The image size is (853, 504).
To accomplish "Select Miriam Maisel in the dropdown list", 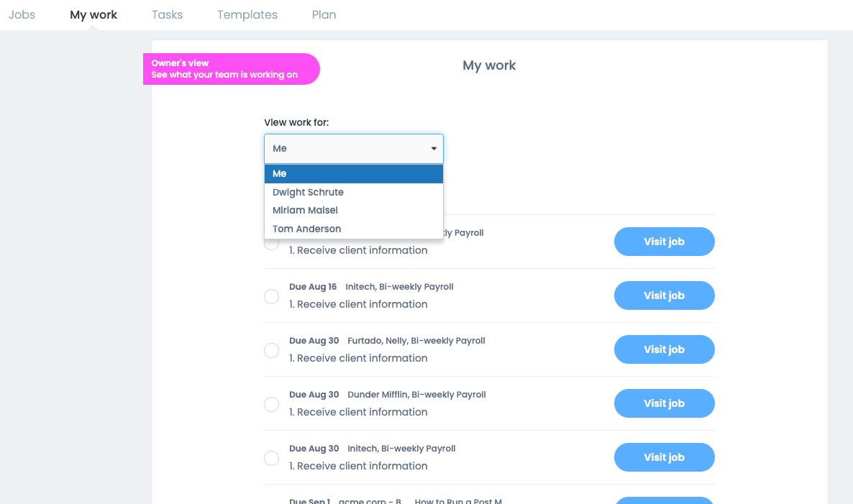I will [x=305, y=211].
